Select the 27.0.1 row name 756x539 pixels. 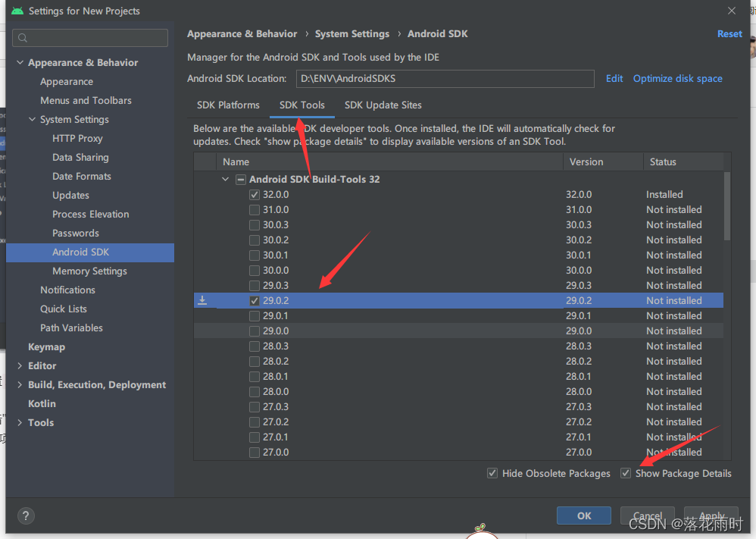coord(276,437)
